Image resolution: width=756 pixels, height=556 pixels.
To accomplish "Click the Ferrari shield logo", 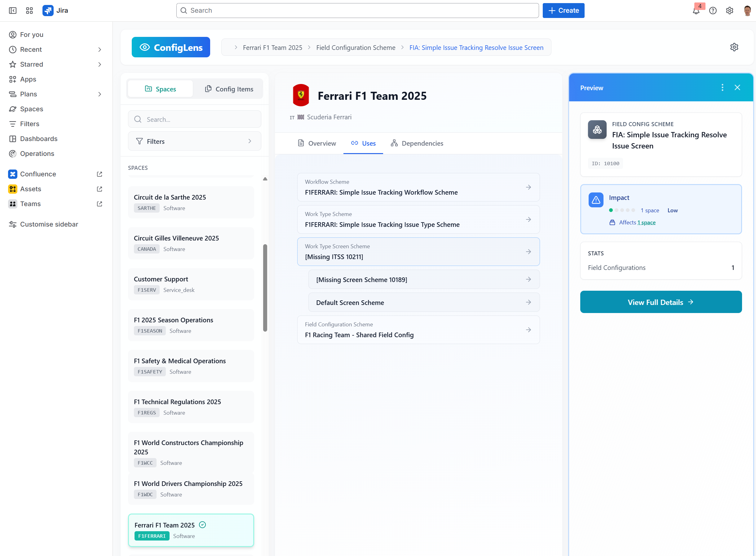I will tap(301, 95).
